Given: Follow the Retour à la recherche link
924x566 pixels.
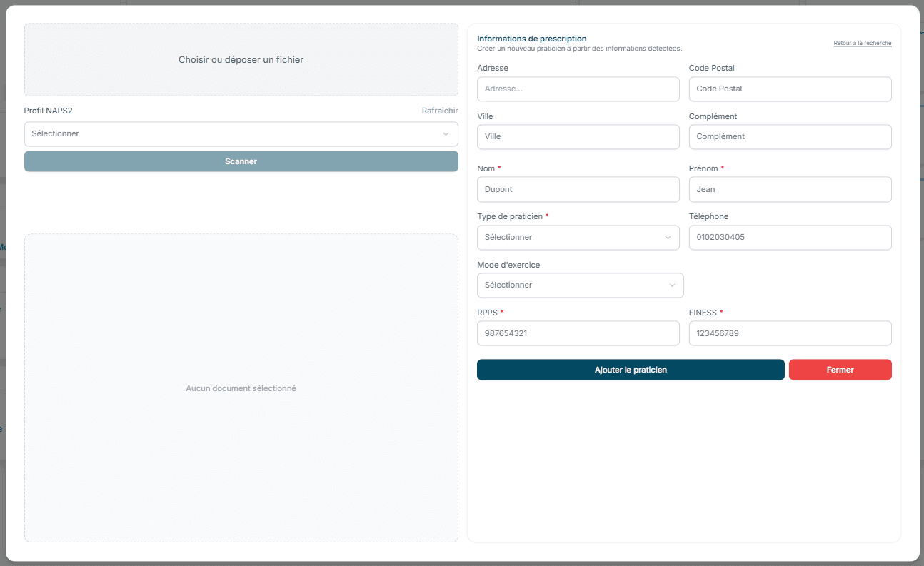Looking at the screenshot, I should pos(863,44).
